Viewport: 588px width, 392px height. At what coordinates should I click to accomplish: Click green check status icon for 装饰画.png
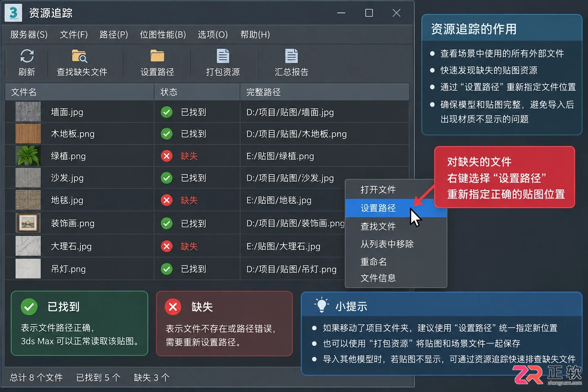click(167, 223)
